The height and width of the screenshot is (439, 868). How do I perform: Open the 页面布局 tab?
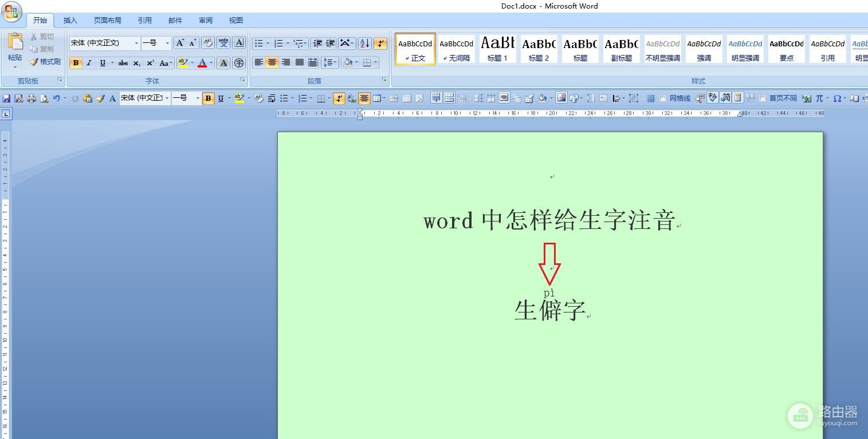(x=108, y=21)
